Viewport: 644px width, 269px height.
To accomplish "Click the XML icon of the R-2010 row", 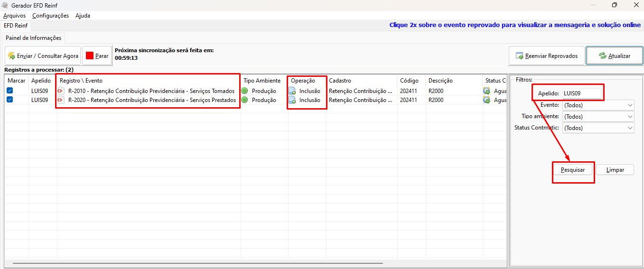I will point(61,91).
